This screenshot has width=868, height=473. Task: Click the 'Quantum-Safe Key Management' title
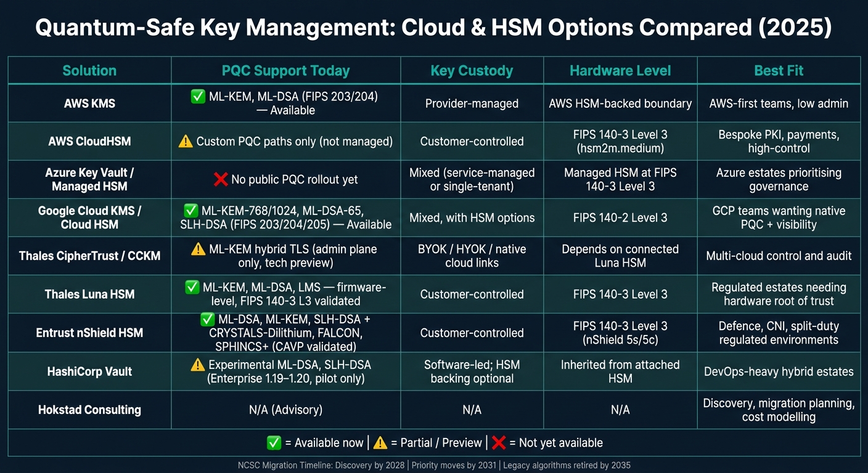click(x=434, y=28)
